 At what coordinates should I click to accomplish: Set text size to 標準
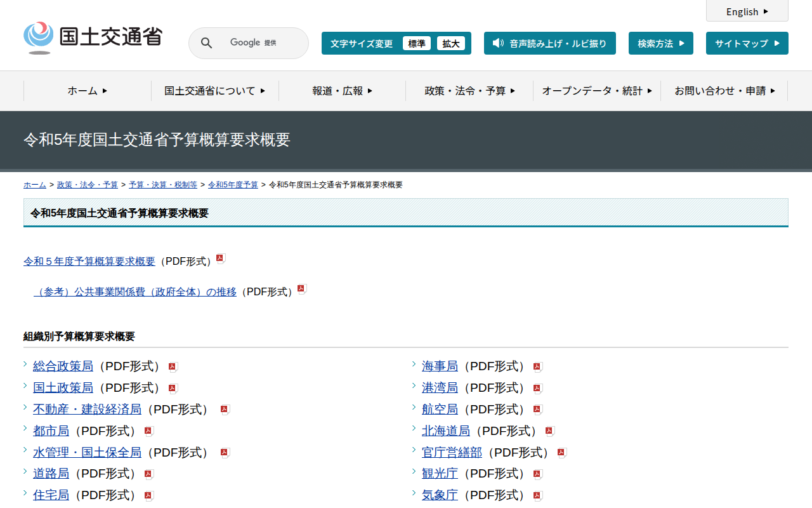(417, 43)
